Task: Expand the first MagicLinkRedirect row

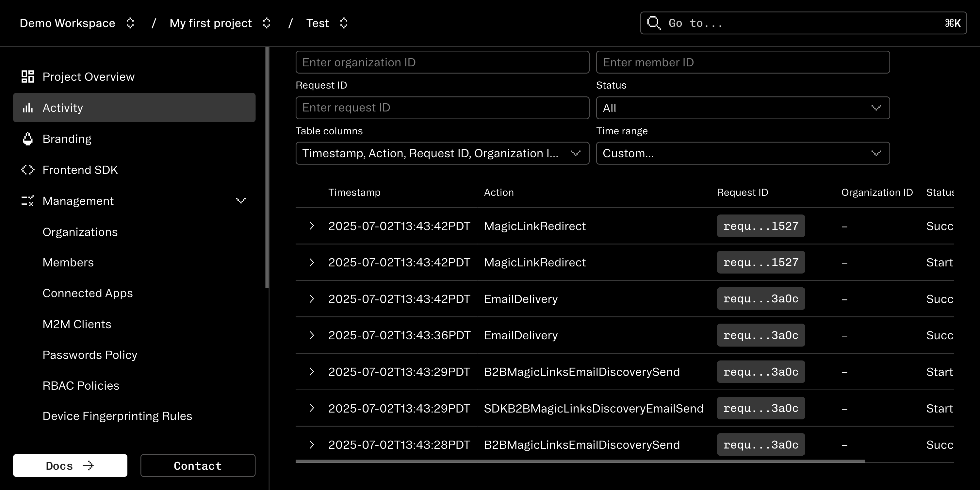Action: click(x=312, y=226)
